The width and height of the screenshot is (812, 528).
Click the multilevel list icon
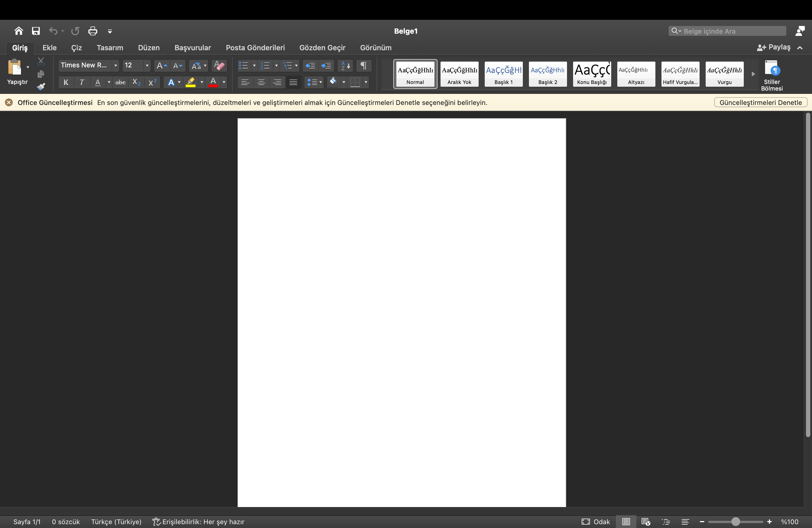(x=288, y=65)
